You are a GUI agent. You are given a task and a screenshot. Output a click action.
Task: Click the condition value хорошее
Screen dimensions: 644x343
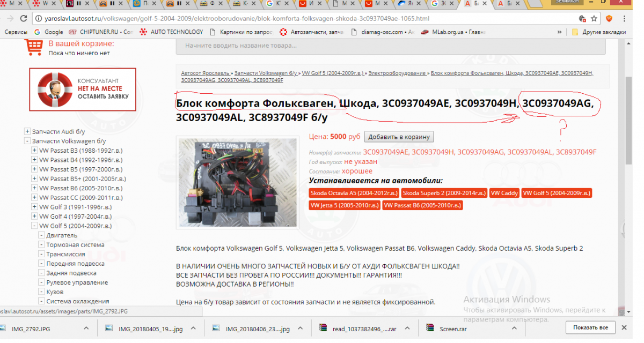click(357, 171)
